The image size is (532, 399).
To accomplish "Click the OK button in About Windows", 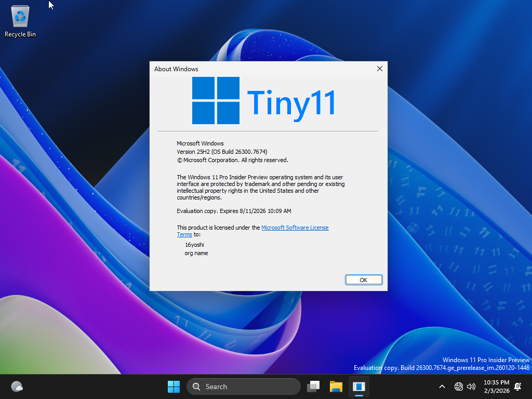I will tap(364, 280).
